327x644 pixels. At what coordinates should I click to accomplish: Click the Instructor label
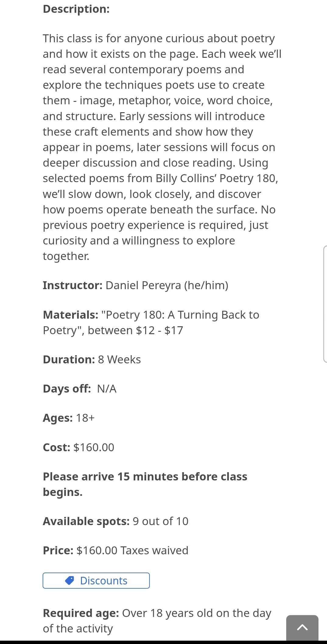pyautogui.click(x=72, y=285)
